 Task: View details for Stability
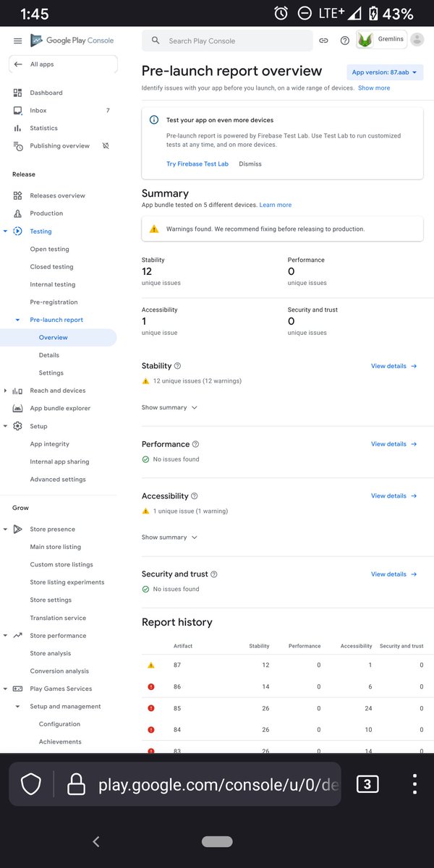point(394,367)
